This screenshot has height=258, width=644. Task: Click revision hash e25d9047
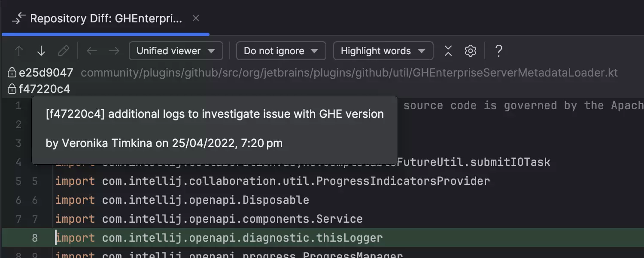click(46, 73)
